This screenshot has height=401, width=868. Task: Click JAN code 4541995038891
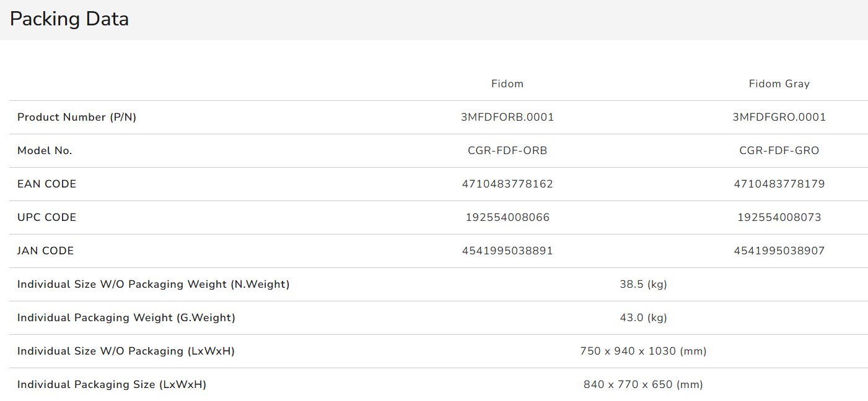(507, 251)
